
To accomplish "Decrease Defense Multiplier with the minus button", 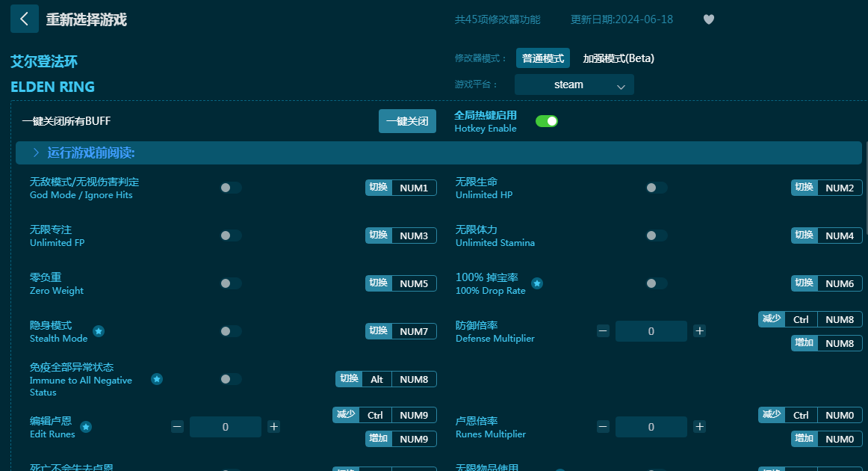I will point(603,331).
